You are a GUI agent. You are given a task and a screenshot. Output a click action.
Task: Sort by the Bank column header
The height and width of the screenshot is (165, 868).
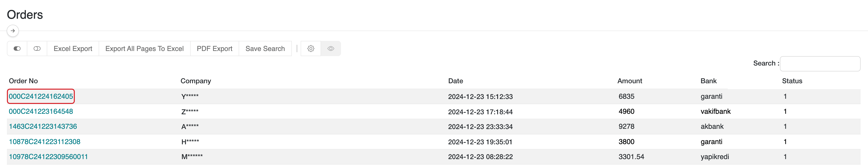pos(708,81)
